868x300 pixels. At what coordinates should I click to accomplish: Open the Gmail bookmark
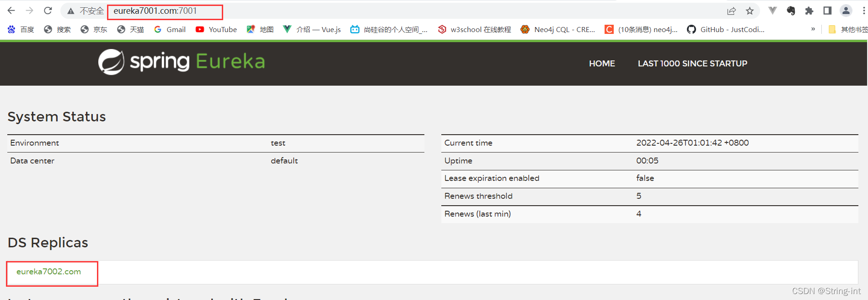(x=170, y=29)
